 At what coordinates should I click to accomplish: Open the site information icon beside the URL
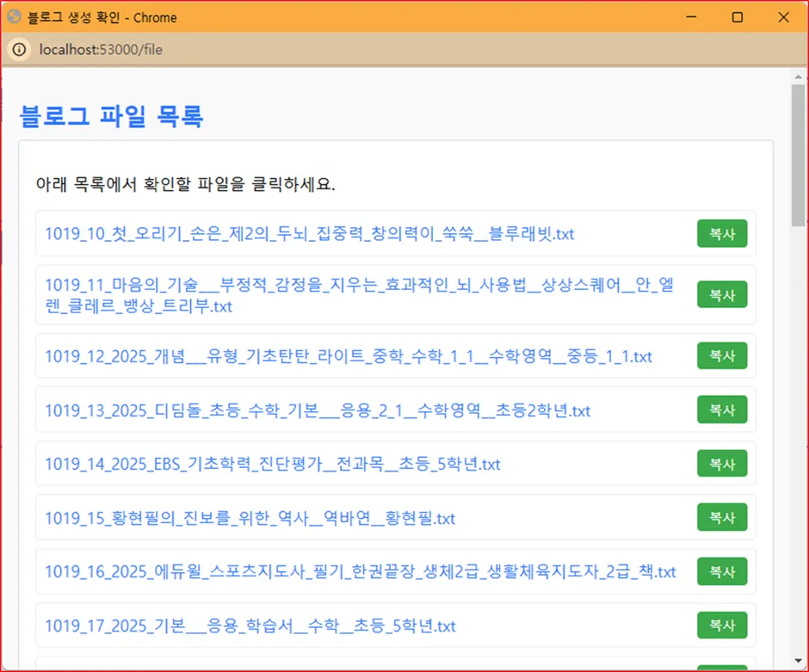18,50
